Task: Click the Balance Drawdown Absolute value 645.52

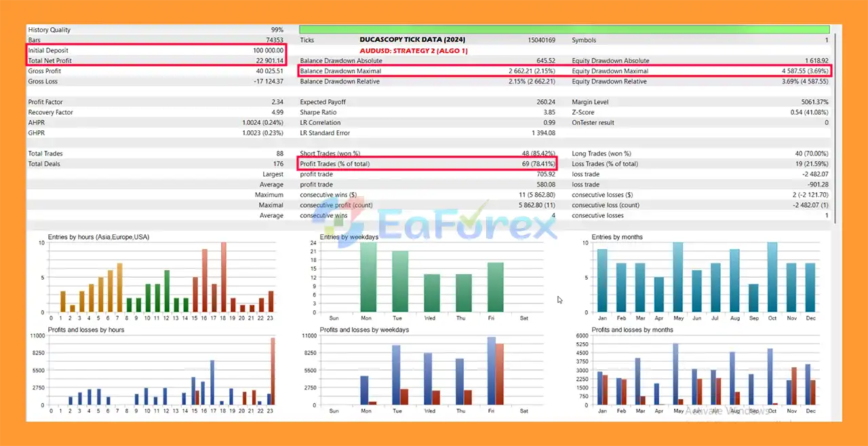Action: pos(546,61)
